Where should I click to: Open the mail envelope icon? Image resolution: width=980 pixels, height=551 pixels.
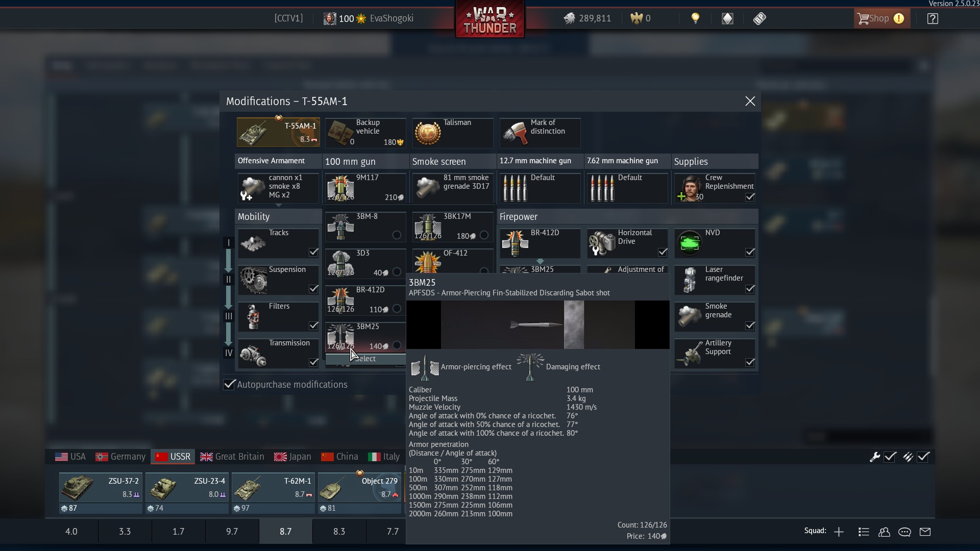925,532
